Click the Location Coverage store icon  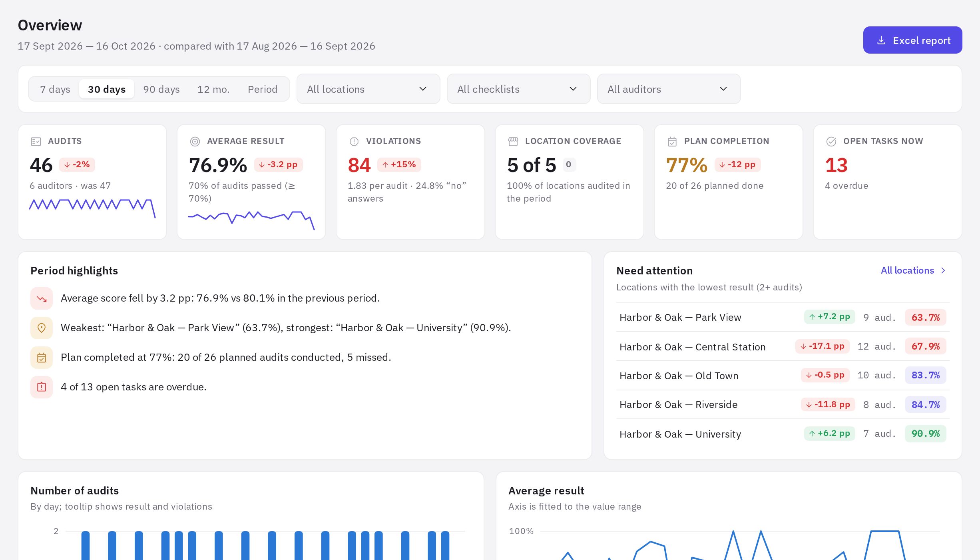point(513,141)
